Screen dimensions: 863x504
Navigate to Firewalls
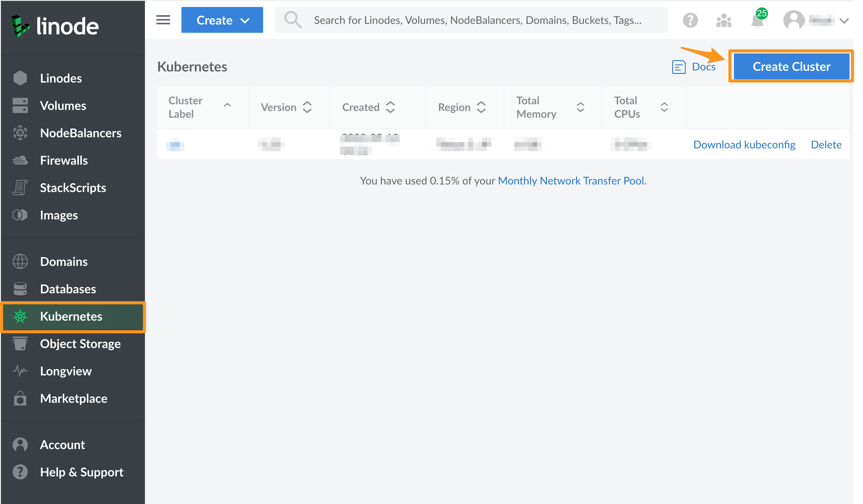tap(64, 161)
